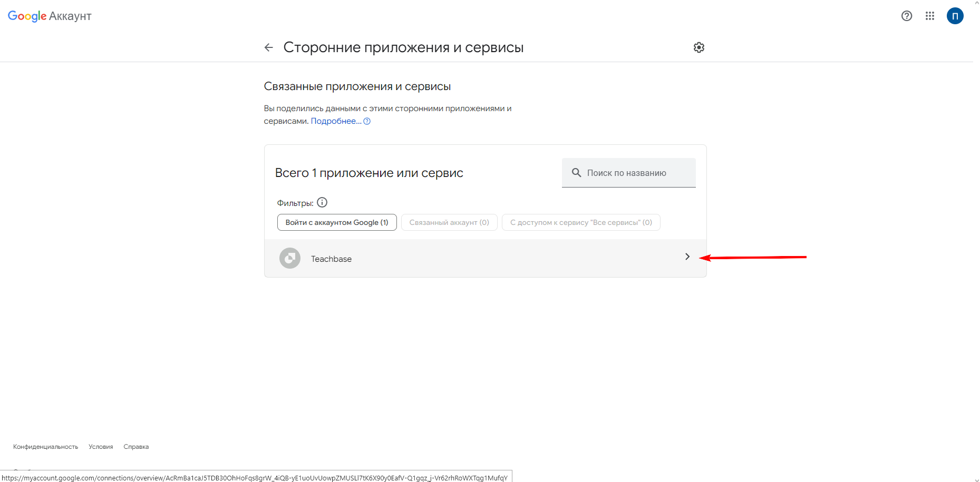Go back with the arrow icon
This screenshot has height=482, width=980.
coord(269,47)
